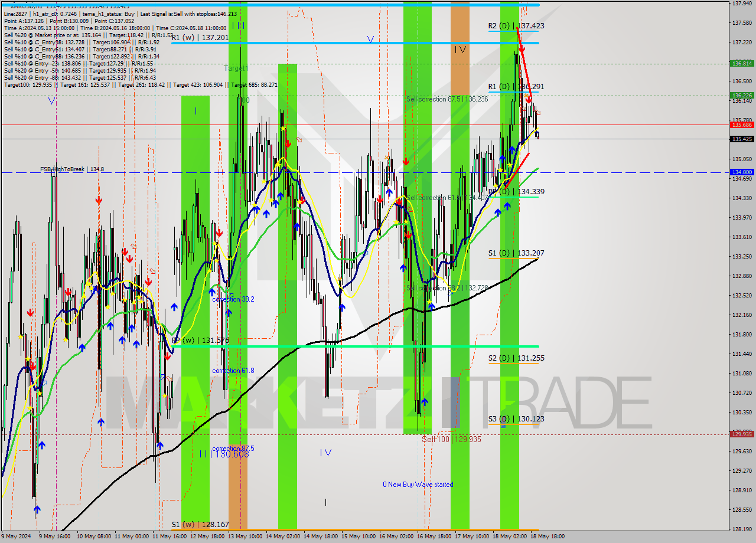
Task: Click the '18 May 18:00' time label
Action: tap(547, 537)
